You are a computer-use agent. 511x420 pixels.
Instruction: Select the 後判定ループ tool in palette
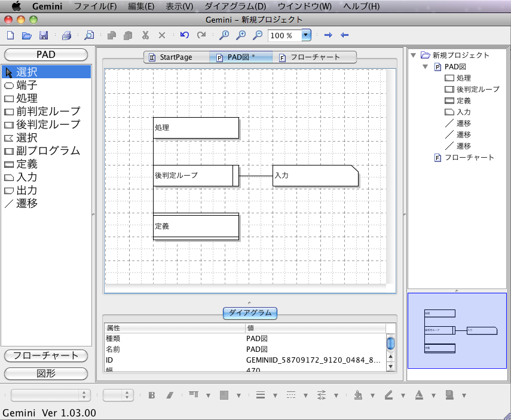tap(46, 124)
